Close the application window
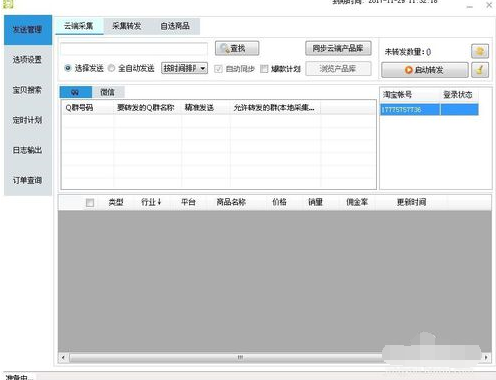This screenshot has height=380, width=496. tap(489, 5)
